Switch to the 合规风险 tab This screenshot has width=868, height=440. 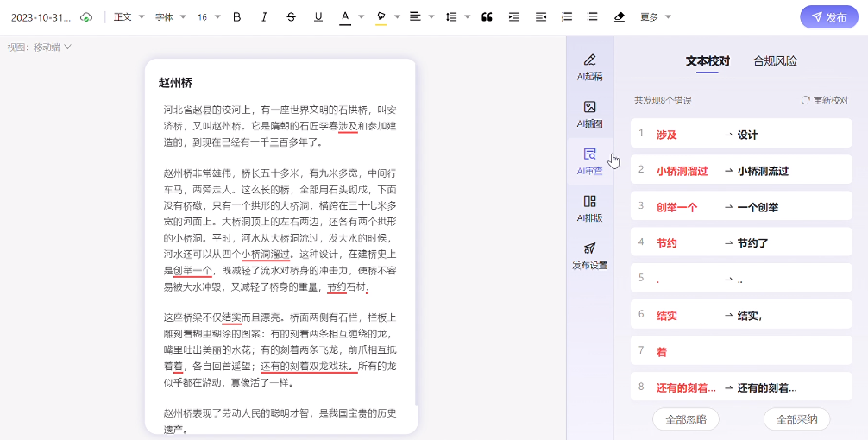point(775,61)
